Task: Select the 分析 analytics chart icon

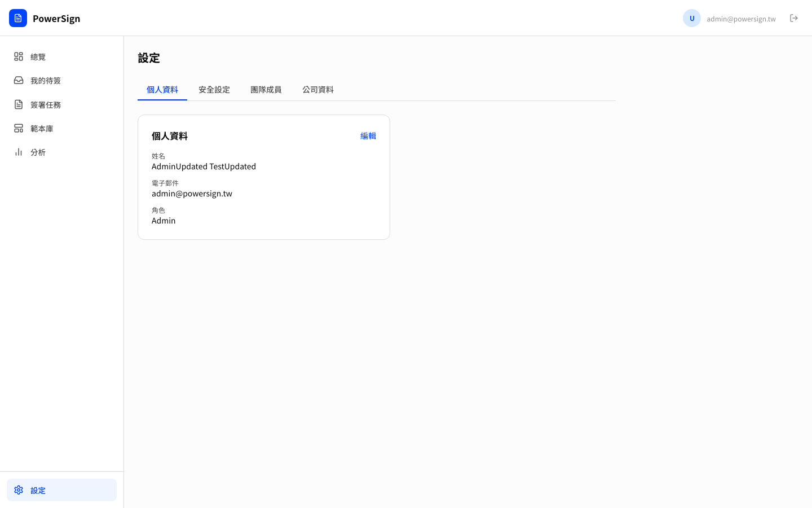Action: click(18, 152)
